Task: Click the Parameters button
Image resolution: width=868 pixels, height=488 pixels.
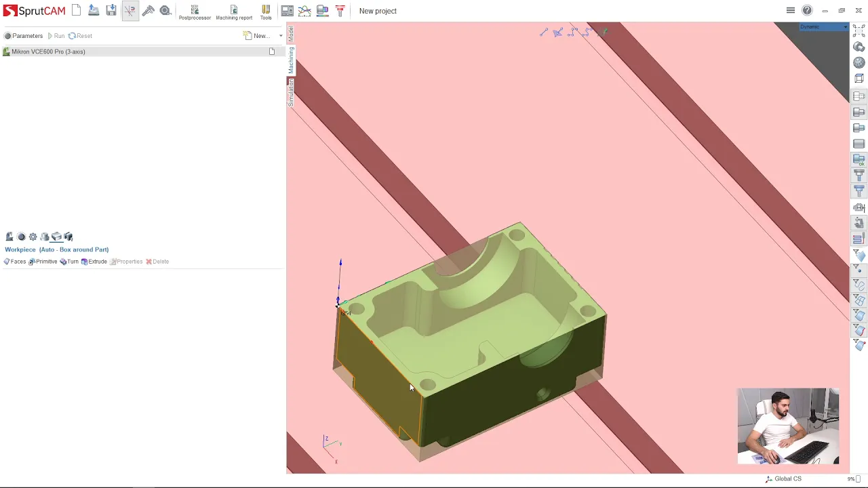Action: [23, 36]
